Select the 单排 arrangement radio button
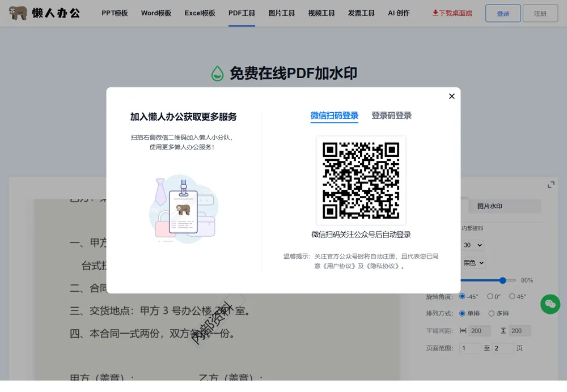Screen dimensions: 567x392 [x=462, y=313]
